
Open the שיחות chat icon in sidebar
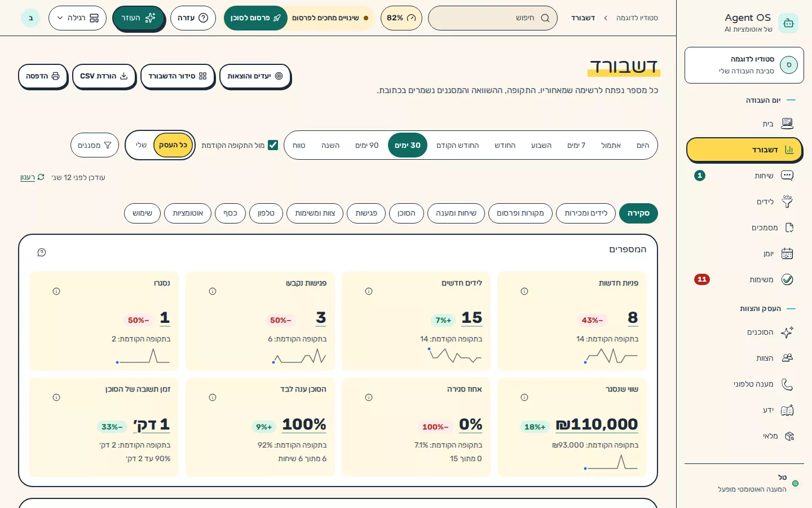tap(787, 176)
